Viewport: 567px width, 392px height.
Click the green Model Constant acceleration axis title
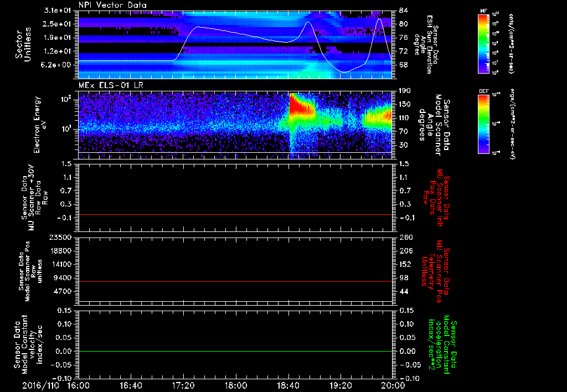[x=443, y=343]
